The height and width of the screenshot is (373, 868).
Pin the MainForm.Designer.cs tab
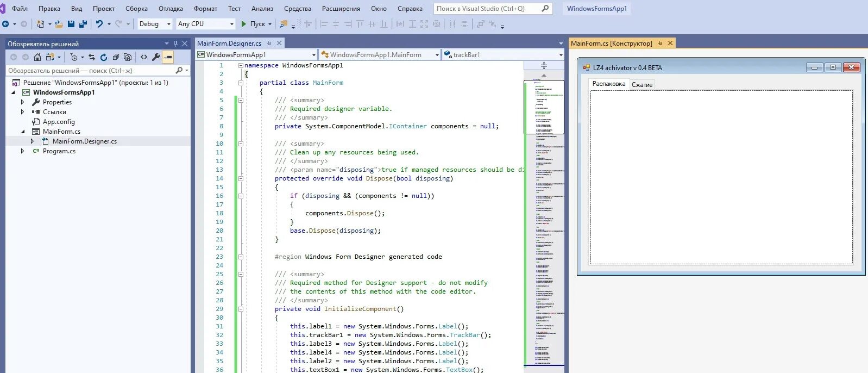point(269,43)
